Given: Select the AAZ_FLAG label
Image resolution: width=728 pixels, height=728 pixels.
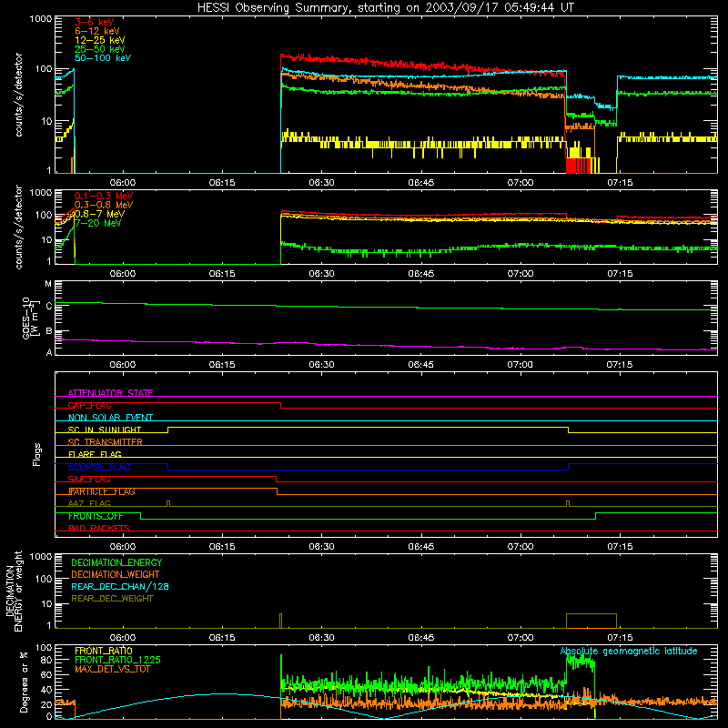Looking at the screenshot, I should 89,503.
